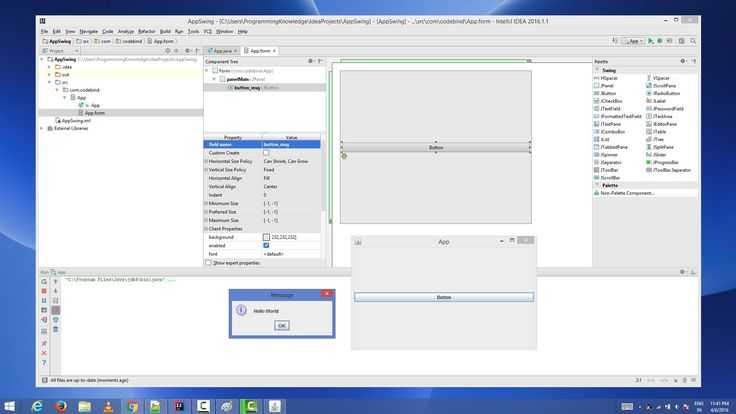736x414 pixels.
Task: Open Palette panel gear settings
Action: coord(683,61)
